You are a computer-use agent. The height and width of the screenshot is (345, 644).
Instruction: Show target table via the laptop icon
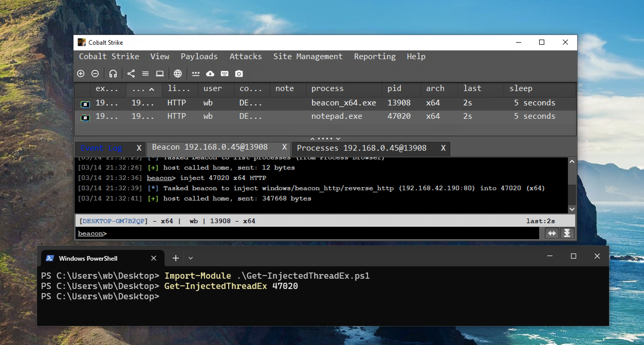pyautogui.click(x=160, y=74)
